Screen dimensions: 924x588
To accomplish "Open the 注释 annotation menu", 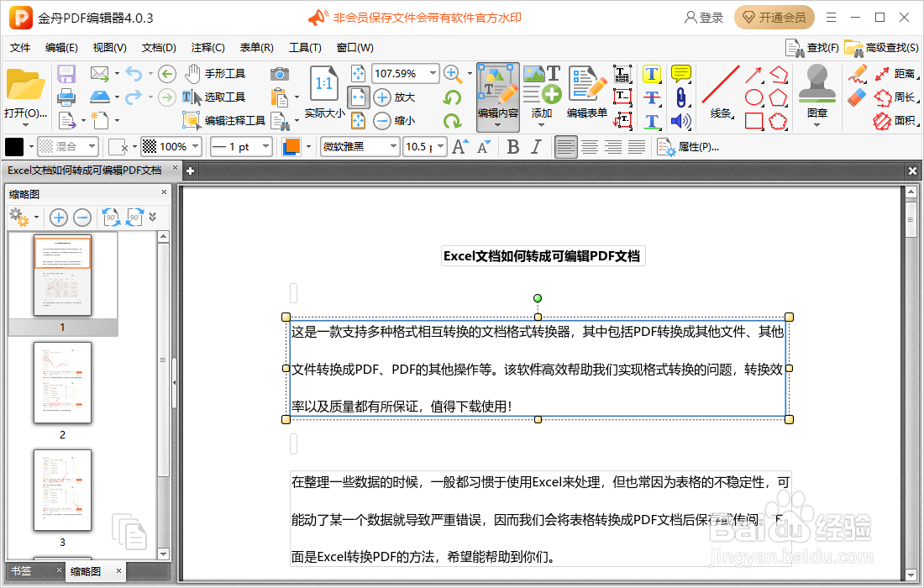I will (207, 48).
